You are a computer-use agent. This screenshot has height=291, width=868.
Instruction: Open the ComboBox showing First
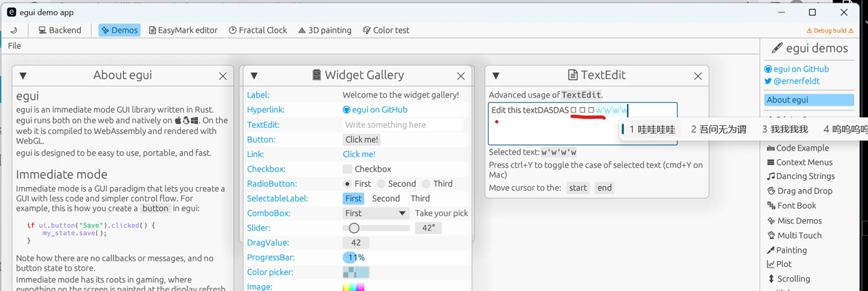(x=376, y=213)
